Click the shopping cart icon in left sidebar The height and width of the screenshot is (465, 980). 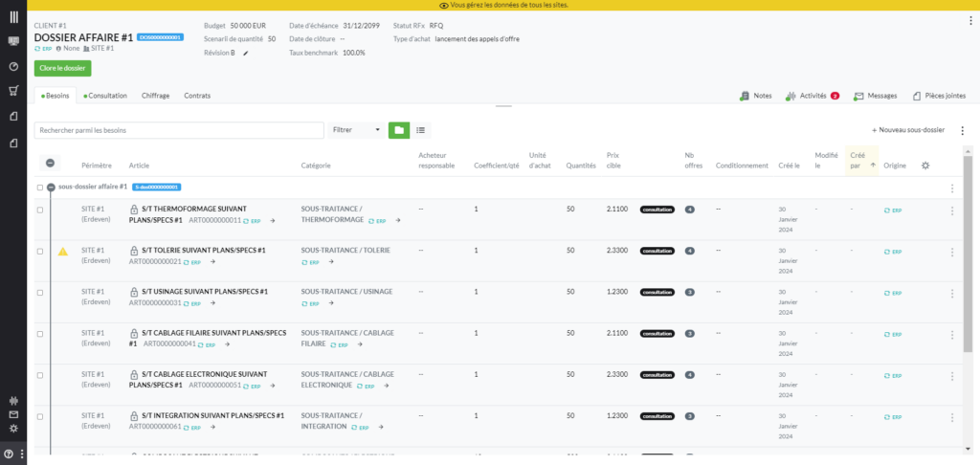[x=13, y=91]
